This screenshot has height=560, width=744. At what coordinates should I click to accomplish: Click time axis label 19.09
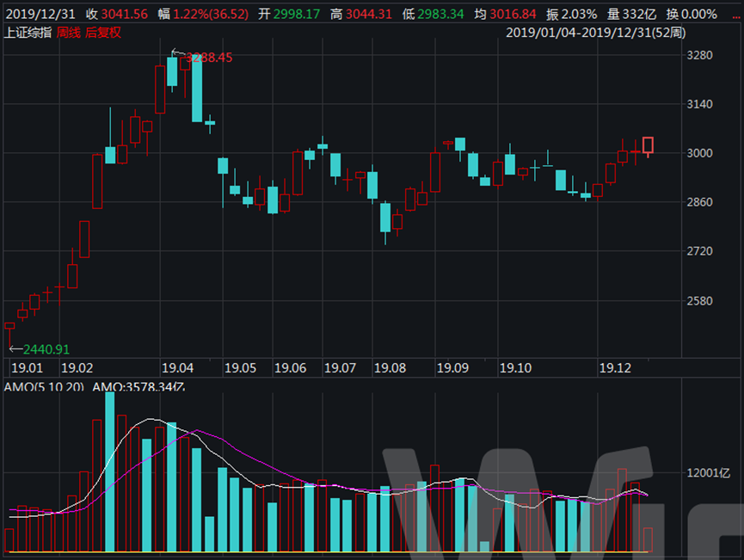click(452, 368)
